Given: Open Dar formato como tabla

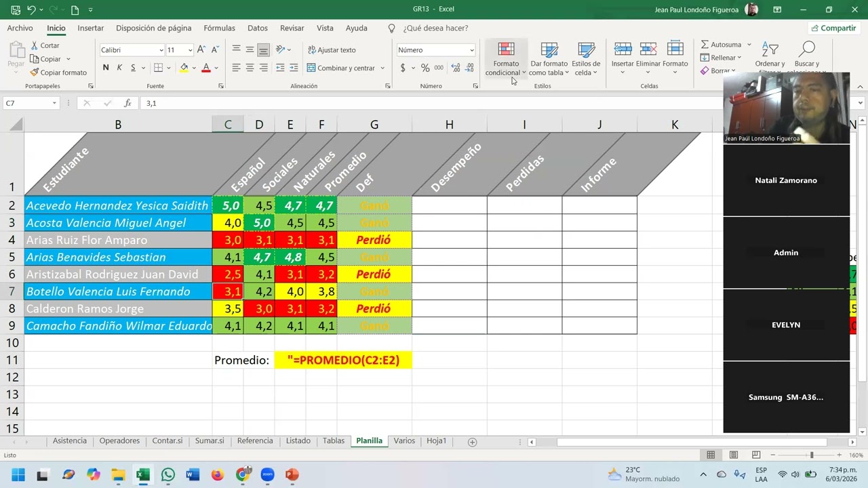Looking at the screenshot, I should click(549, 59).
